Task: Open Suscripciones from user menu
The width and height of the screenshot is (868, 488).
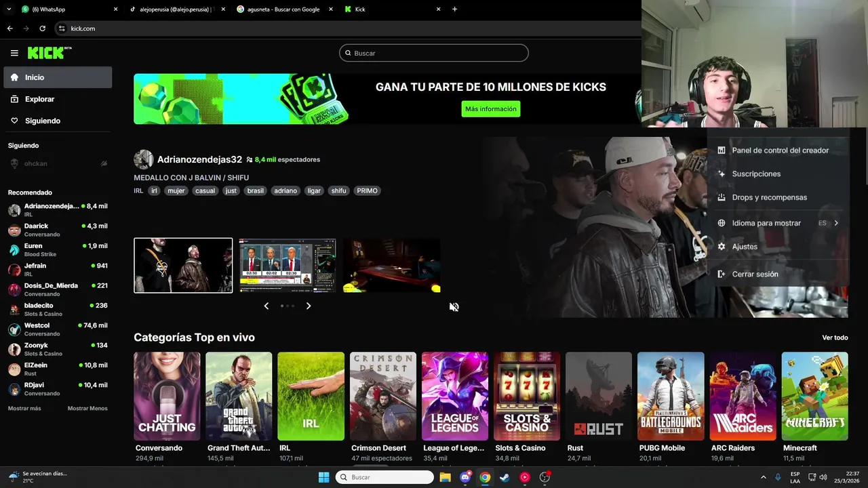Action: coord(778,174)
